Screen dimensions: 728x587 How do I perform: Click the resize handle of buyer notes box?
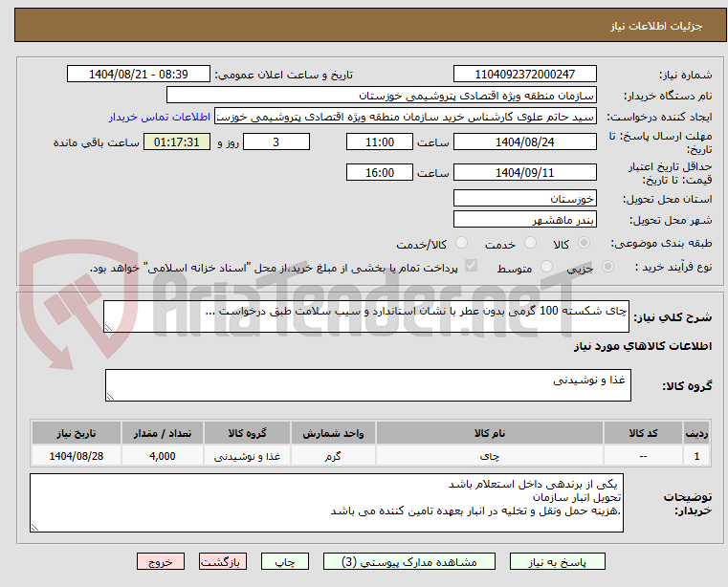click(x=34, y=528)
